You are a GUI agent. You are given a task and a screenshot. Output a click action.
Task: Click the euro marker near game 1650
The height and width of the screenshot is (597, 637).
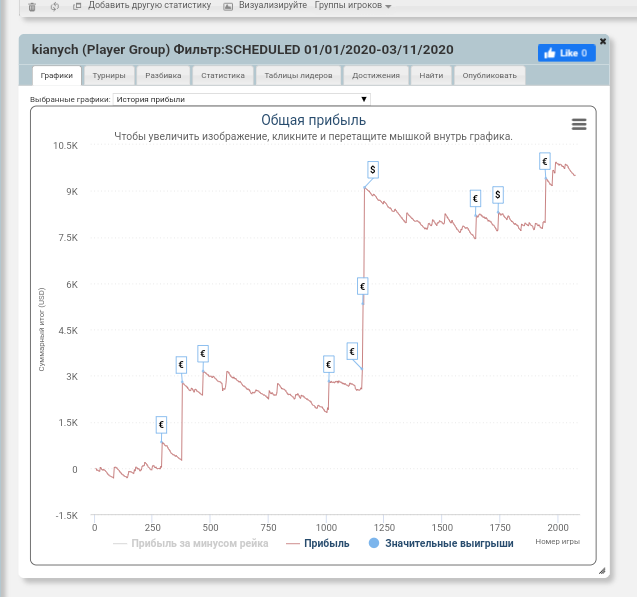475,199
